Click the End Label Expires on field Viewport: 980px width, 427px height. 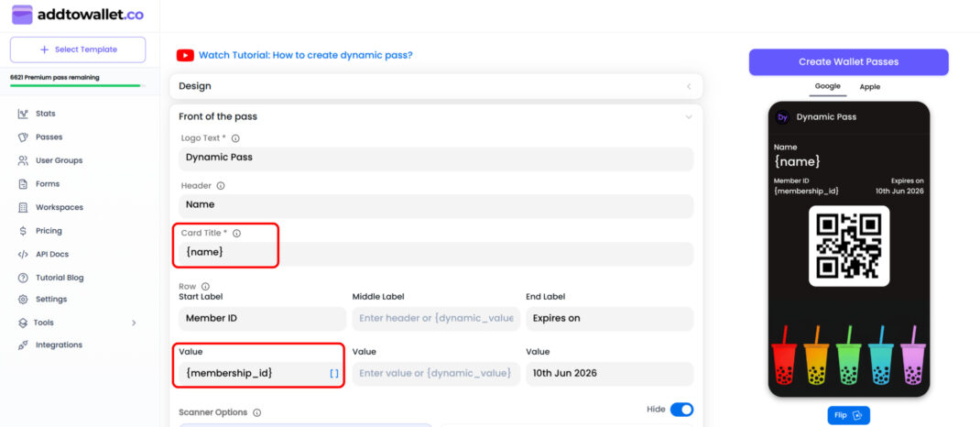[x=610, y=319]
